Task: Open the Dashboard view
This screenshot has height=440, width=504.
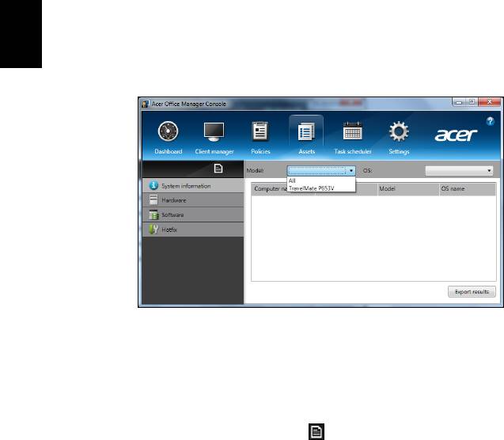Action: coord(168,135)
